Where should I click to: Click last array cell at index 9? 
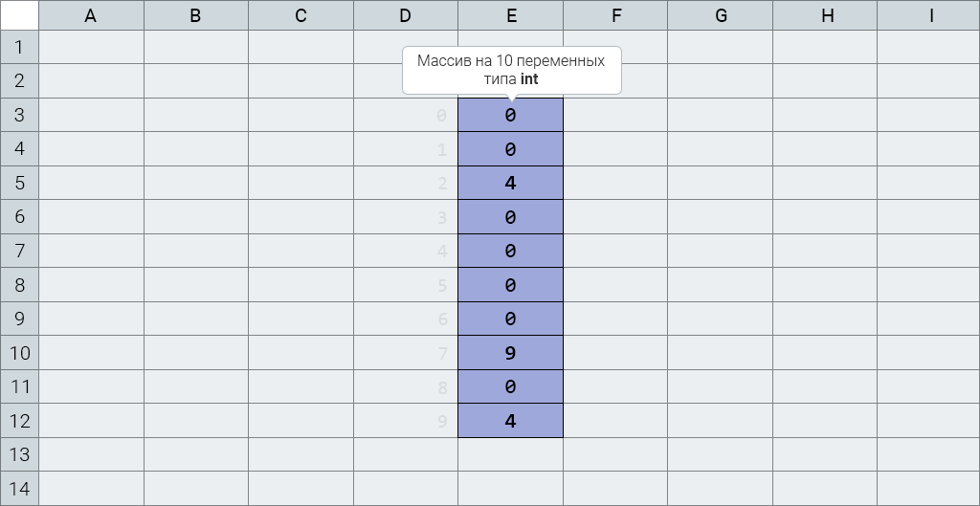click(510, 421)
